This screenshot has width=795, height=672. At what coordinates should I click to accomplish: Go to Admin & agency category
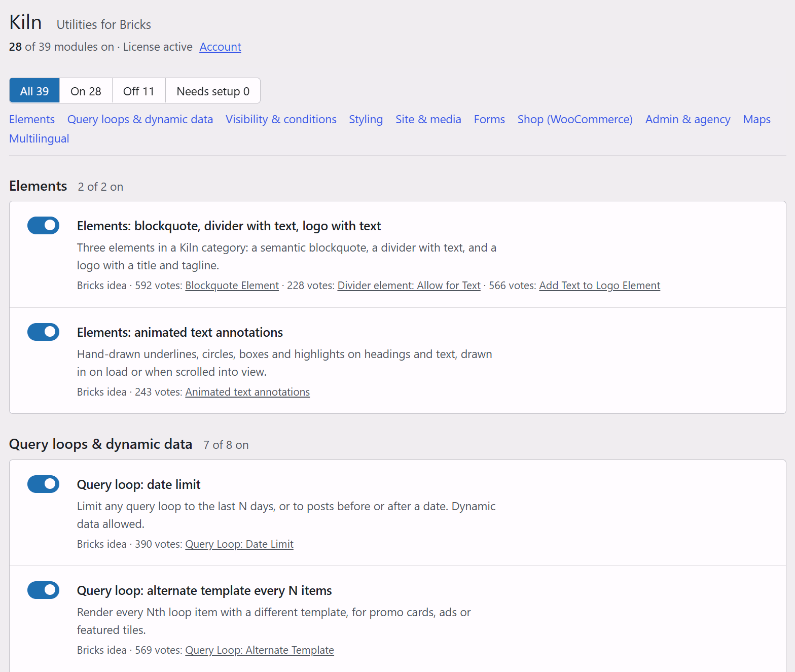click(x=688, y=119)
